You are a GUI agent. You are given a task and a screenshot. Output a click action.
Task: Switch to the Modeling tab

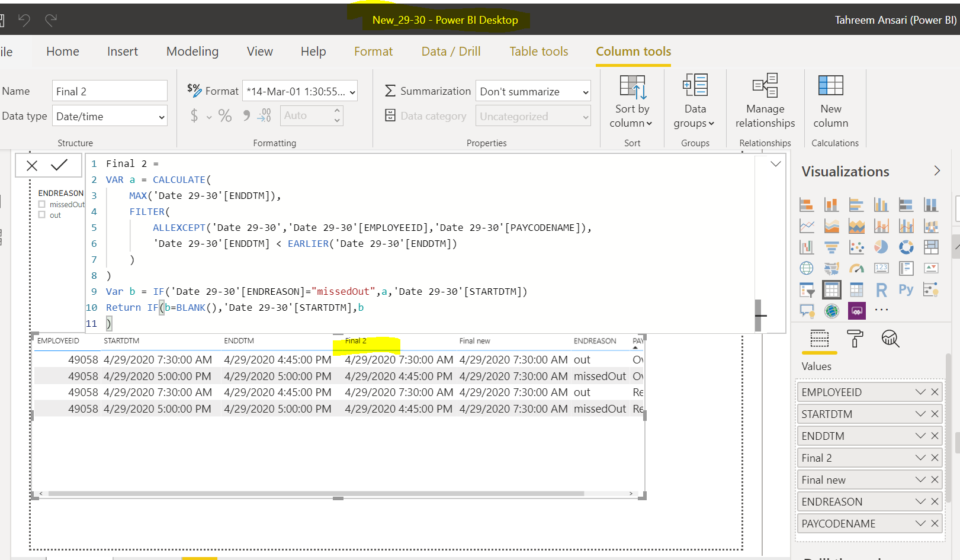click(192, 52)
